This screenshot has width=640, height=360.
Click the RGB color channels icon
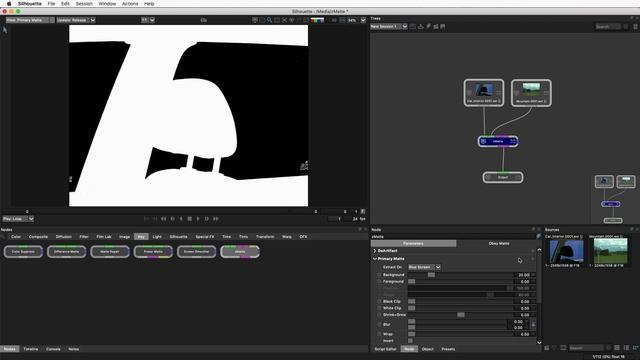coord(317,20)
